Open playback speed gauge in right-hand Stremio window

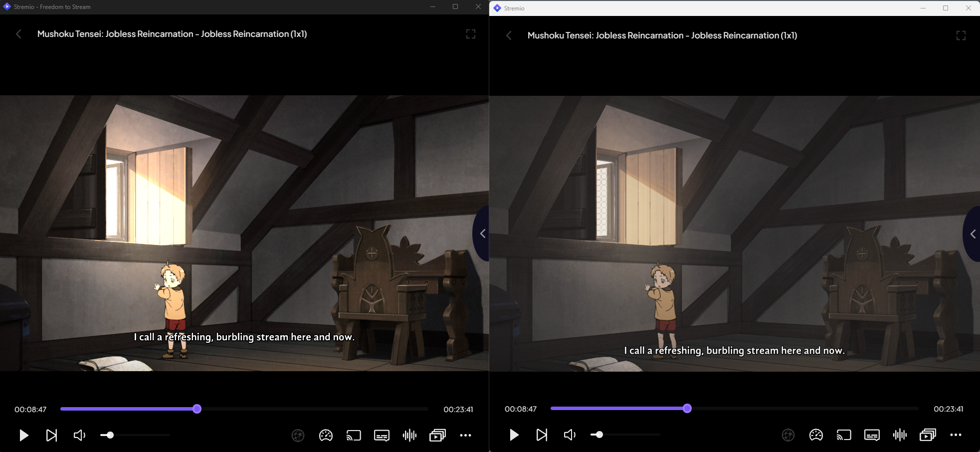(816, 435)
